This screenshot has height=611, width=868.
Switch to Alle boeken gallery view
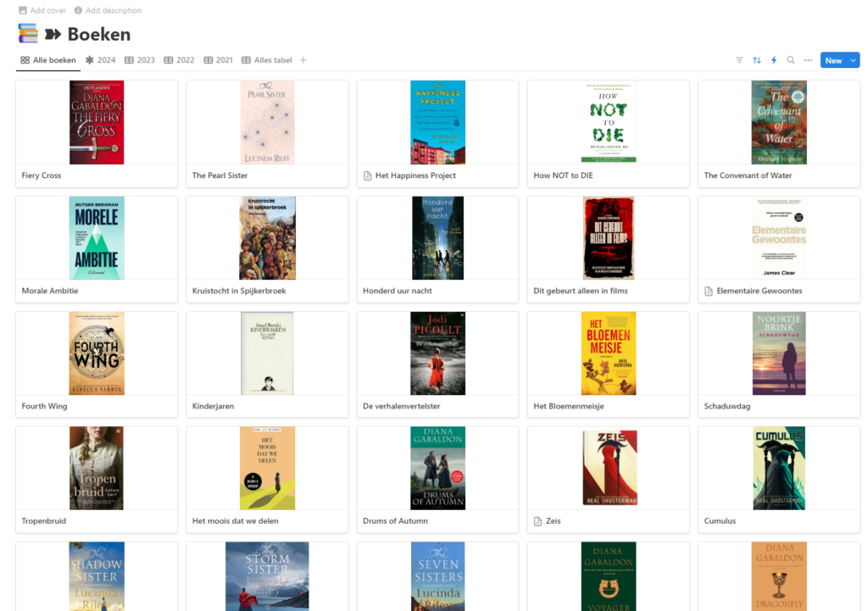[x=48, y=60]
